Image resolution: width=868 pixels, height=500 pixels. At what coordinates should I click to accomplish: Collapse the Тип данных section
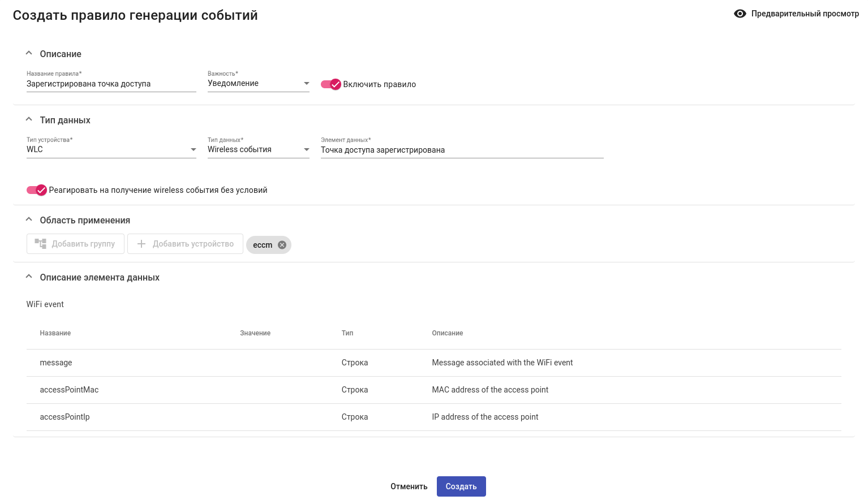pos(29,119)
